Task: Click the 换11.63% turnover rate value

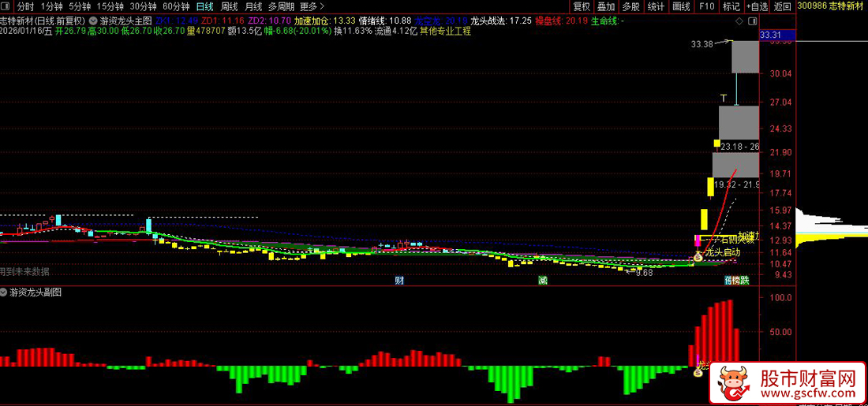Action: (x=354, y=31)
